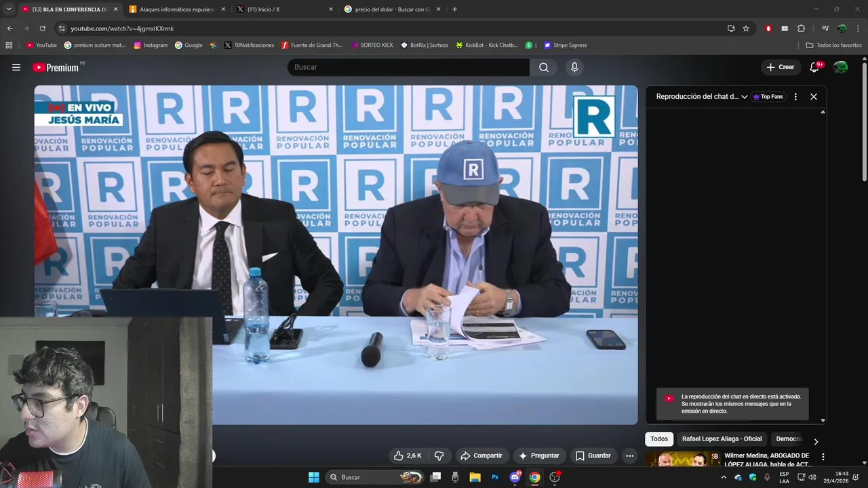The image size is (868, 488).
Task: Open the Compartir share dialog
Action: (x=481, y=455)
